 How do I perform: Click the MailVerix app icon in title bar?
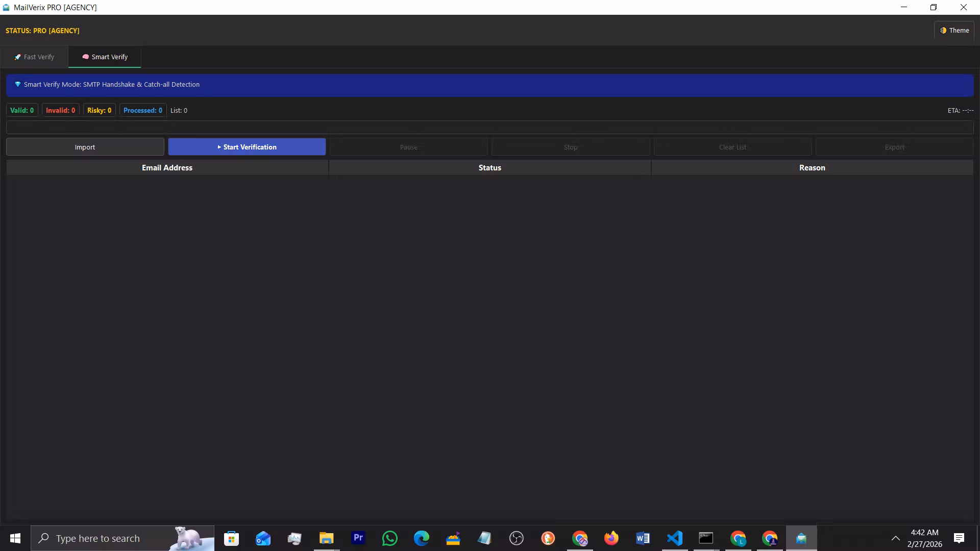pyautogui.click(x=6, y=8)
